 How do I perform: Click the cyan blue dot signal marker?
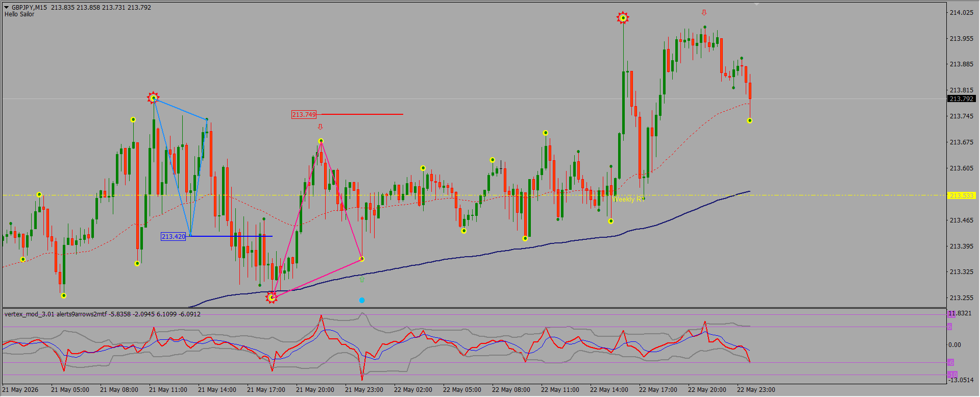click(362, 300)
